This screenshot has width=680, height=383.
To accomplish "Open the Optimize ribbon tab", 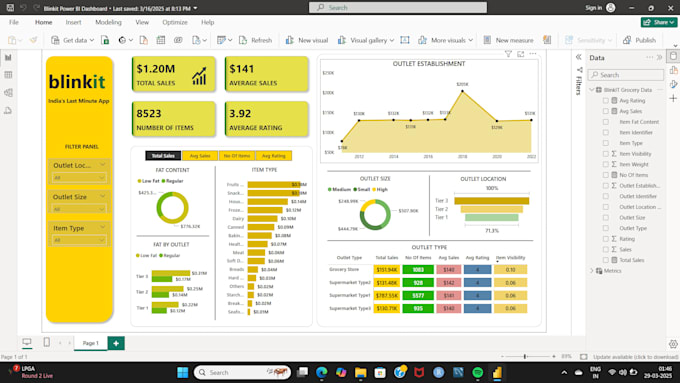I will coord(175,22).
